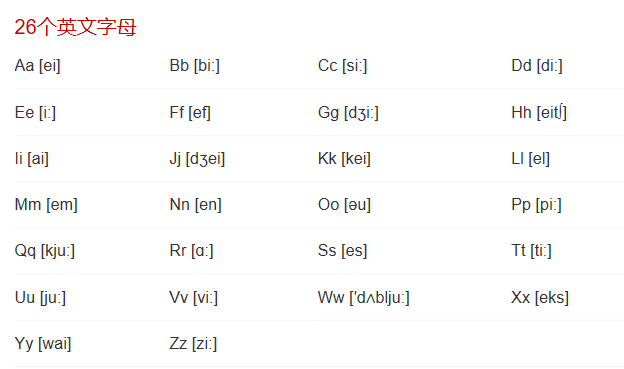Select the Cc [si:] entry
624x369 pixels.
[x=342, y=66]
